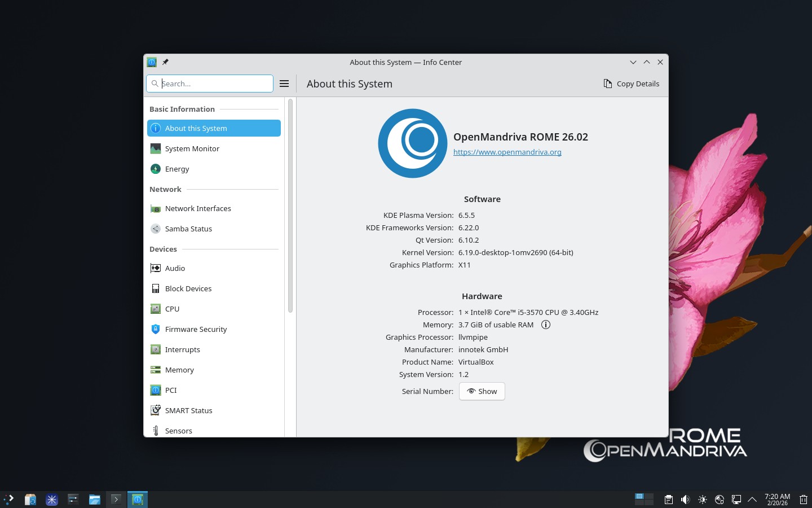Switch desktops using the virtual desktop pager
The height and width of the screenshot is (508, 812).
pos(644,499)
